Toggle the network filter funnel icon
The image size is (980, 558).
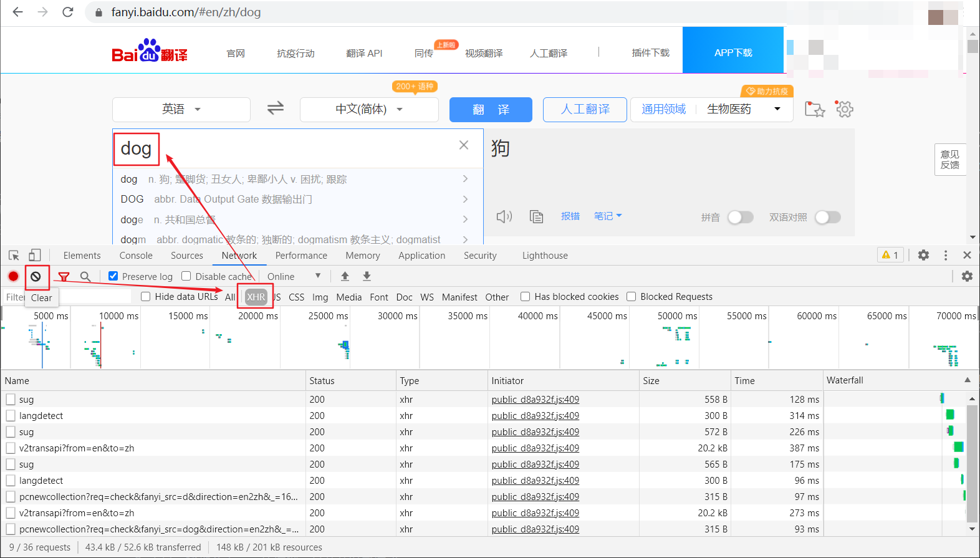64,276
